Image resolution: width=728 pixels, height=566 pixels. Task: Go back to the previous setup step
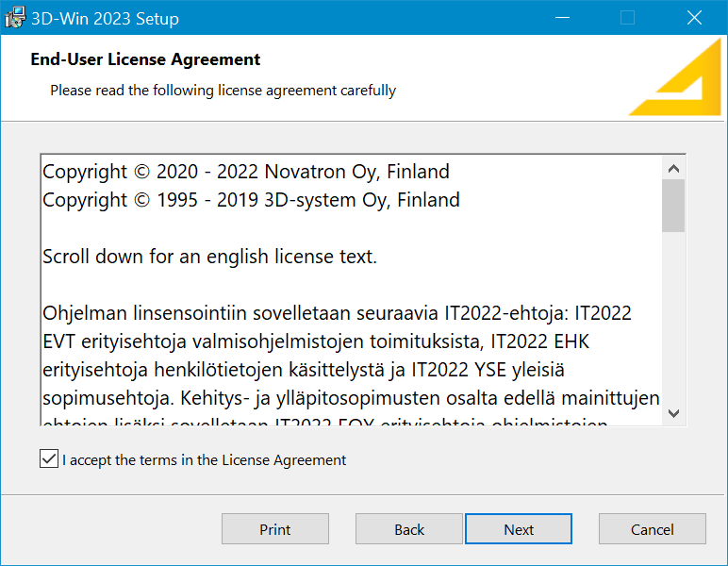tap(409, 529)
